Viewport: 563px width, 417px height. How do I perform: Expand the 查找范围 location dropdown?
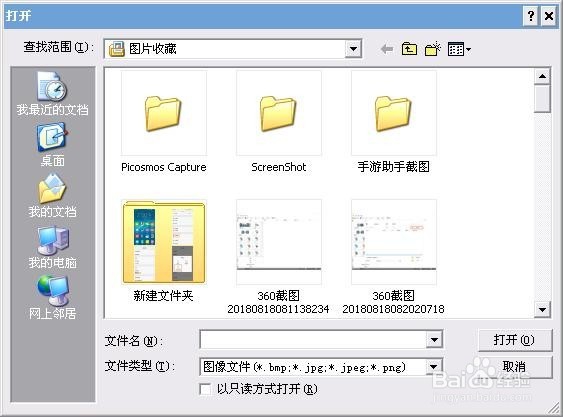point(353,49)
